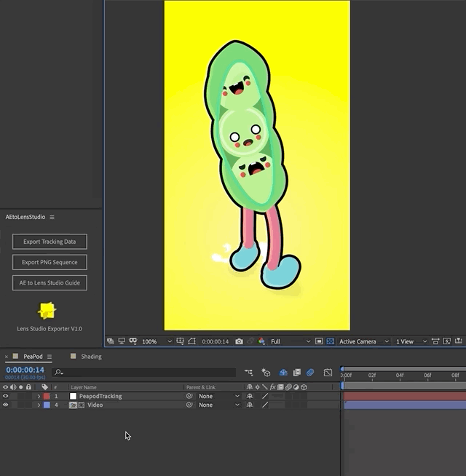
Task: Open parent dropdown for Video layer
Action: [x=218, y=405]
